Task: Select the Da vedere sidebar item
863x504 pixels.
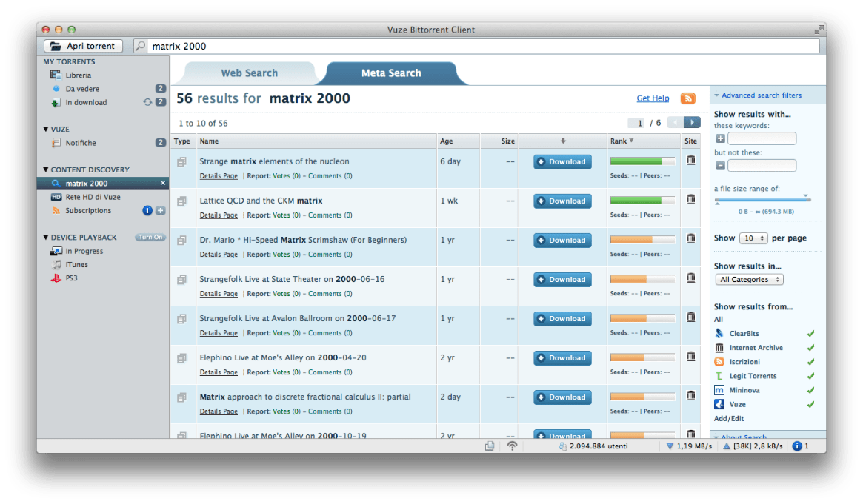Action: click(x=82, y=89)
